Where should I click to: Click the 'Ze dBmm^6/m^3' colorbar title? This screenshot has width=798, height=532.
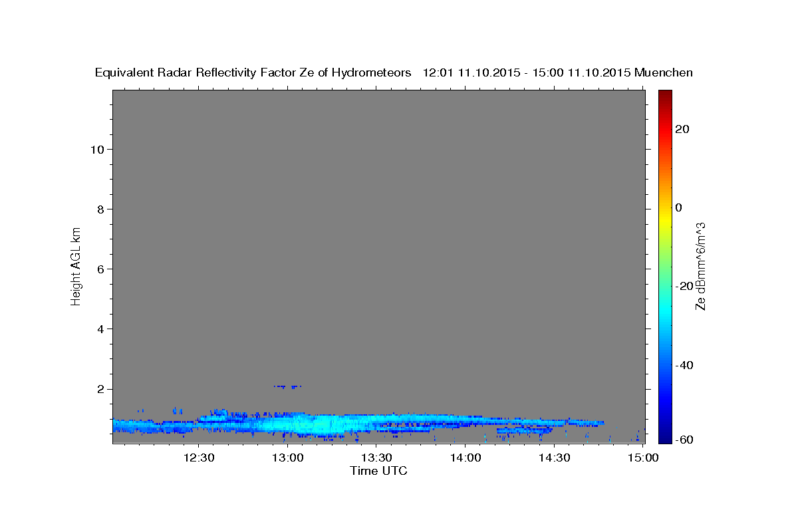[x=700, y=266]
